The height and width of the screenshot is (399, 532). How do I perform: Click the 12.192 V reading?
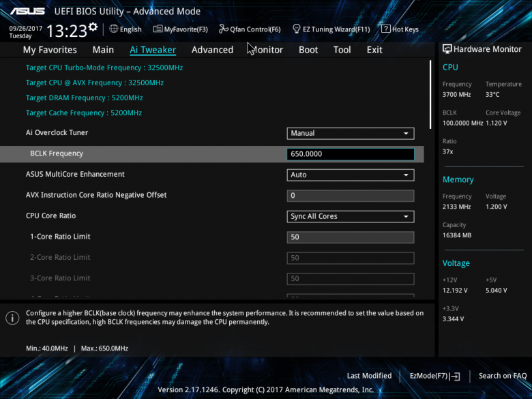coord(455,291)
